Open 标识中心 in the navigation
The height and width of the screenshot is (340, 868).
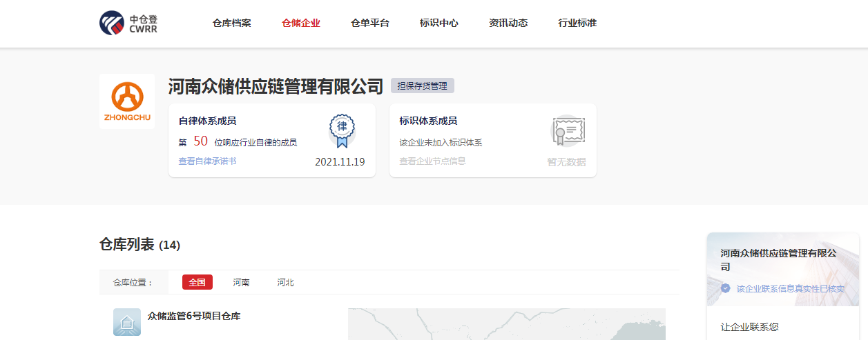[x=439, y=23]
